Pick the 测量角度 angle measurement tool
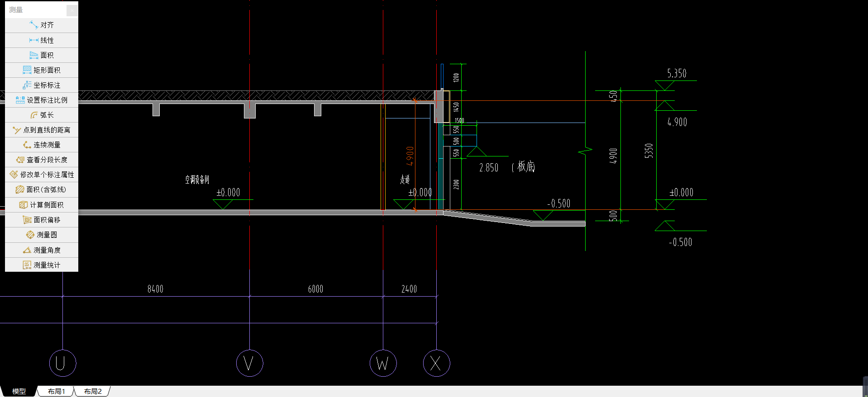868x397 pixels. [x=42, y=250]
